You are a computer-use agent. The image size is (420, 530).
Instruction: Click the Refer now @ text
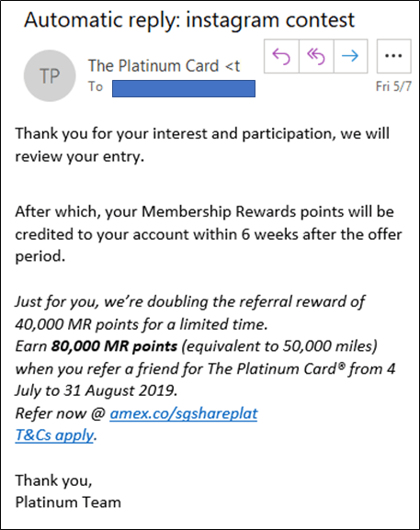[x=61, y=413]
